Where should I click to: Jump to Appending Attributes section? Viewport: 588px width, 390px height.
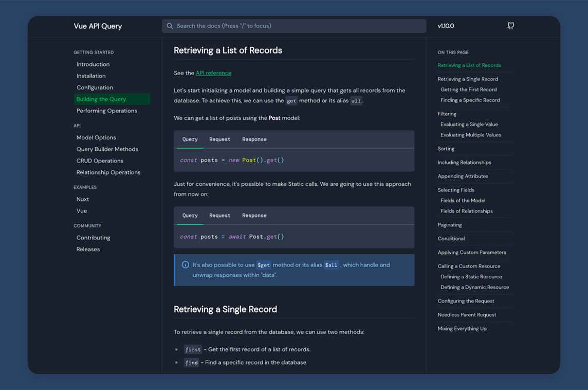pyautogui.click(x=463, y=176)
